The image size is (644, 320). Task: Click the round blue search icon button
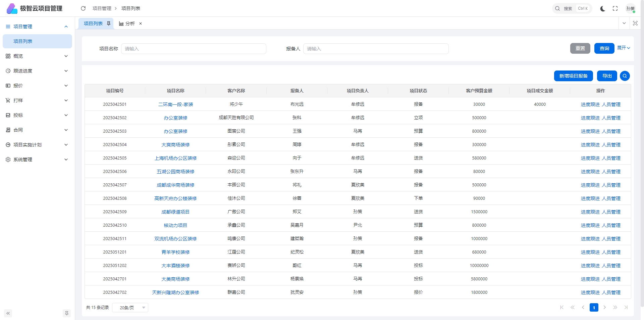(x=625, y=76)
